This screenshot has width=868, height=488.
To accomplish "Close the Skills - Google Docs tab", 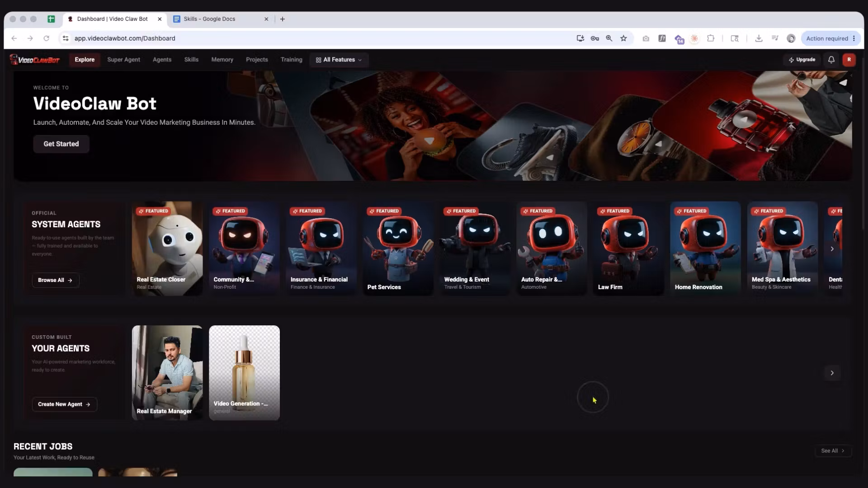I will [266, 19].
